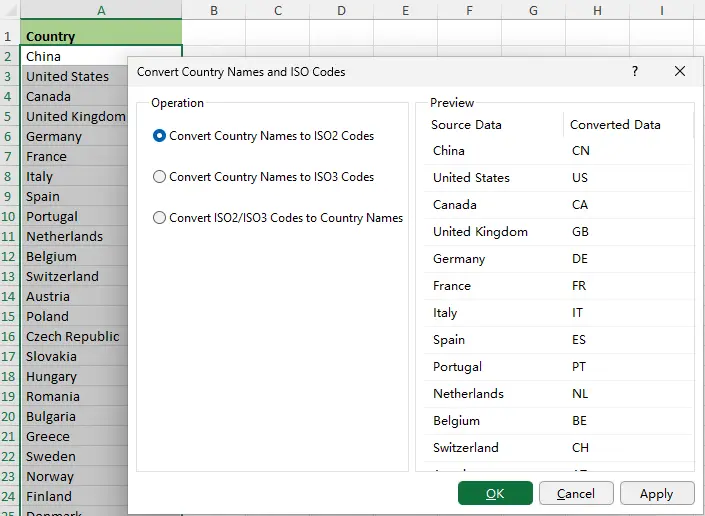This screenshot has height=516, width=705.
Task: Click the Belgium cell in spreadsheet
Action: tap(74, 256)
